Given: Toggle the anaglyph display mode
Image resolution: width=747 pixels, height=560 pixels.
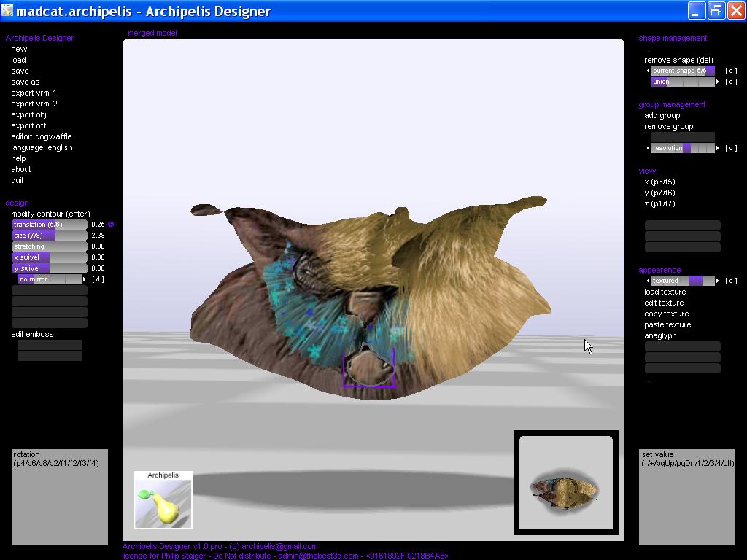Looking at the screenshot, I should (660, 335).
